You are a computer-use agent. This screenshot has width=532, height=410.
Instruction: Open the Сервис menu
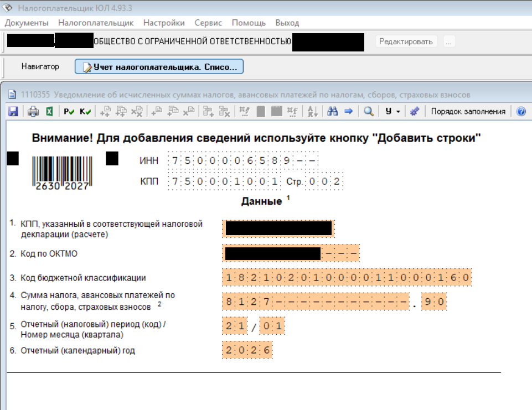208,23
